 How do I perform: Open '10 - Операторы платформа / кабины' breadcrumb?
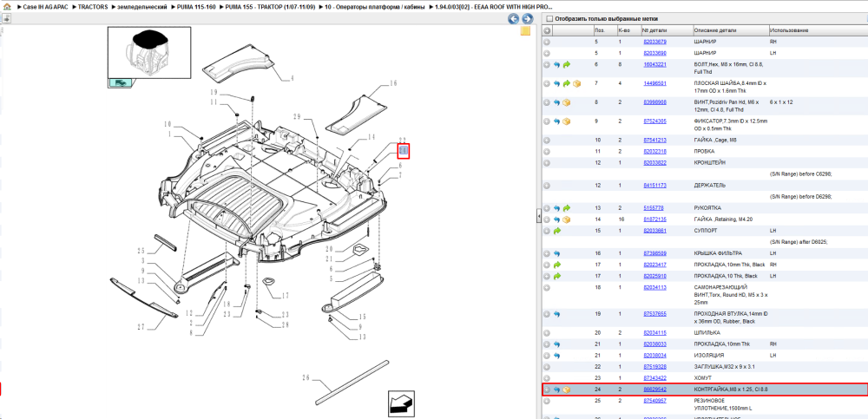click(x=375, y=7)
